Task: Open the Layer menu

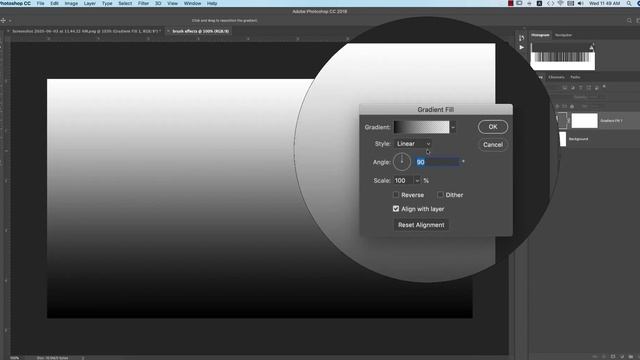Action: tap(89, 3)
